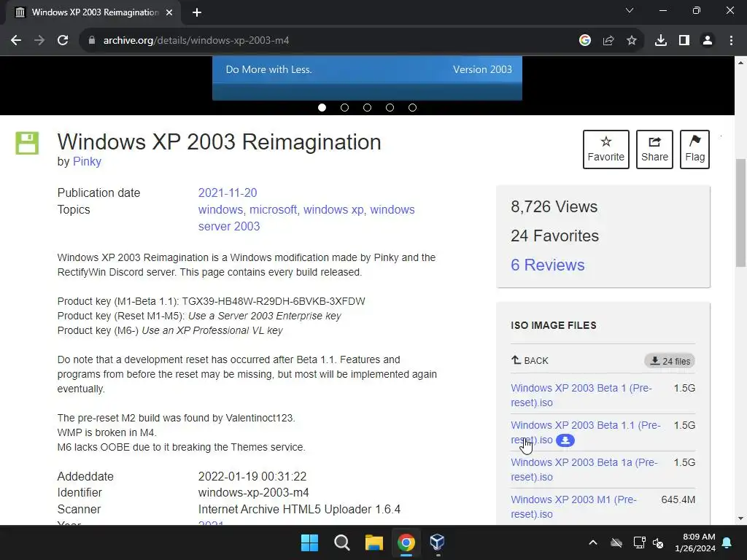Open the author link Pinky
The height and width of the screenshot is (560, 747).
coord(87,161)
